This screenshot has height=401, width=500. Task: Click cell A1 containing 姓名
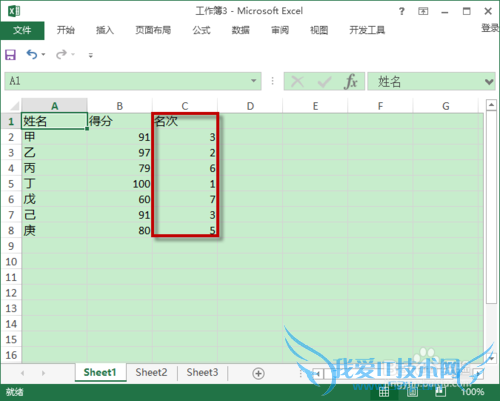pos(54,121)
